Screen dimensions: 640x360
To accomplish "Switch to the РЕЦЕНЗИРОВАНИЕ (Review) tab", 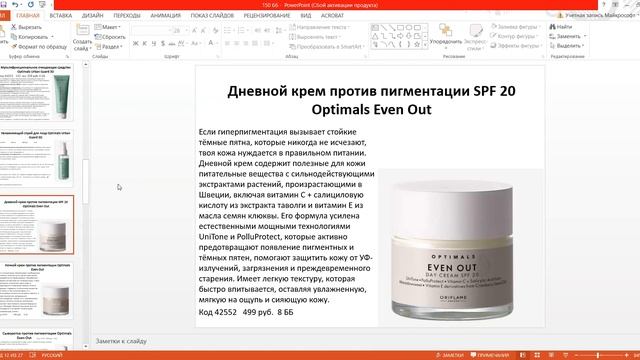I will [x=267, y=16].
